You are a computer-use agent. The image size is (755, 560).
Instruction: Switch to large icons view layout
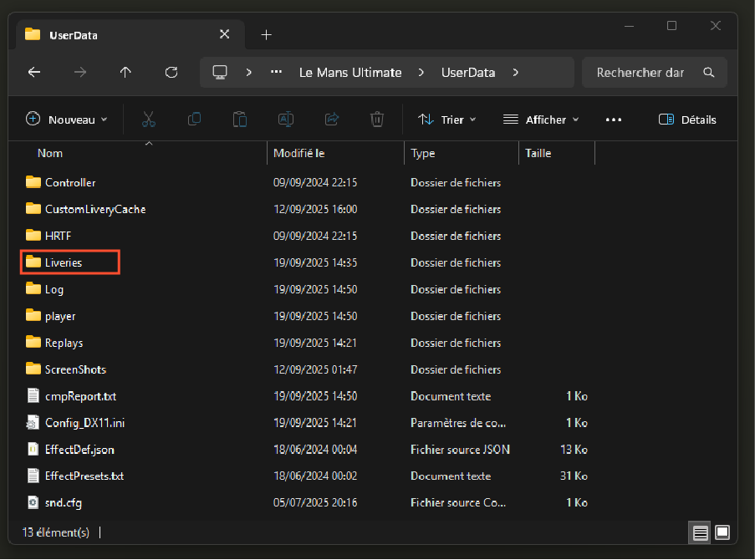point(722,532)
